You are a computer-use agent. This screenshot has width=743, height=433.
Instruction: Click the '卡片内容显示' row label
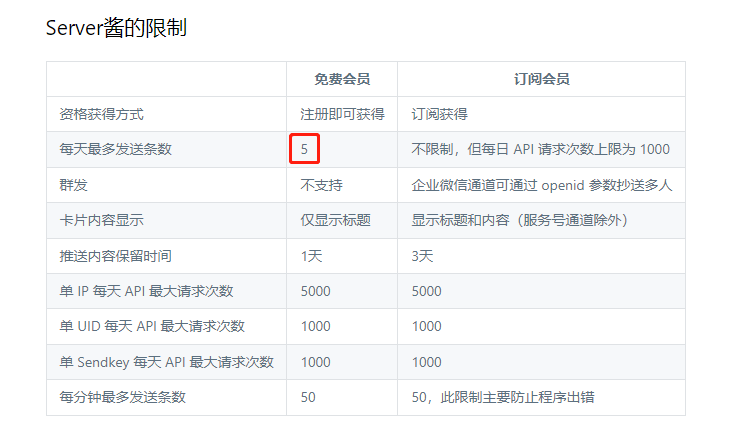101,220
